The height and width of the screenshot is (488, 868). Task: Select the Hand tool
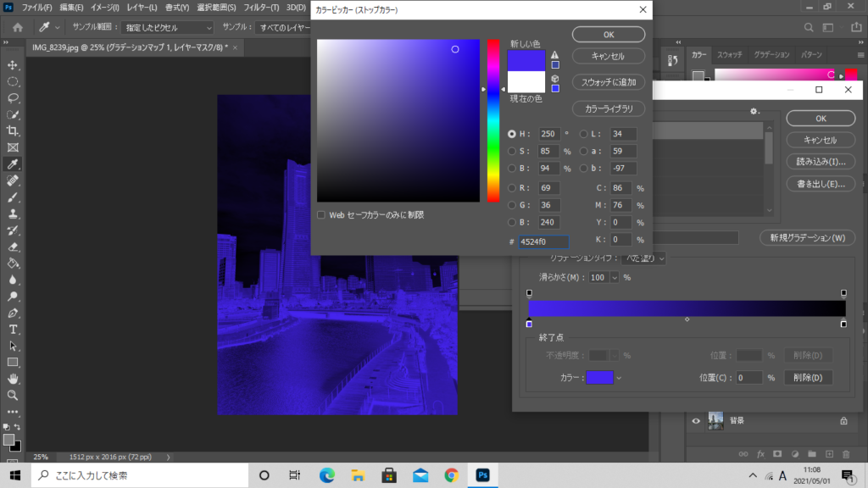click(13, 379)
